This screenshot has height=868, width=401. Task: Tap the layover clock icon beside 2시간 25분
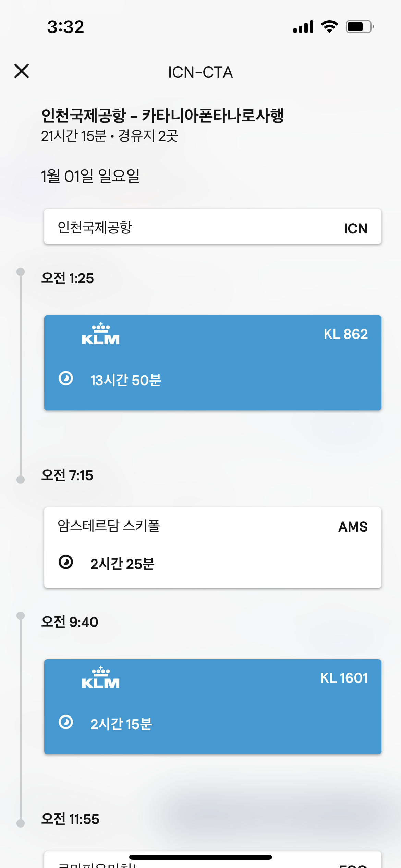pyautogui.click(x=66, y=562)
